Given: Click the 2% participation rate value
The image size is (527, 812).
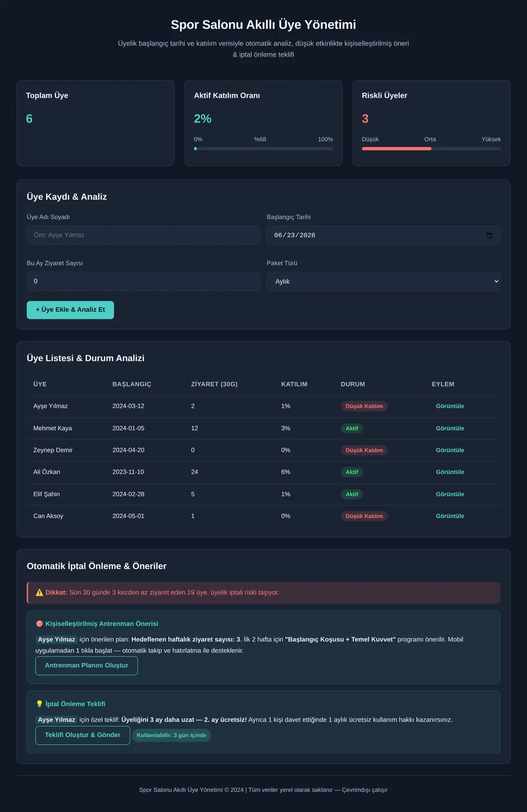Looking at the screenshot, I should [x=203, y=119].
